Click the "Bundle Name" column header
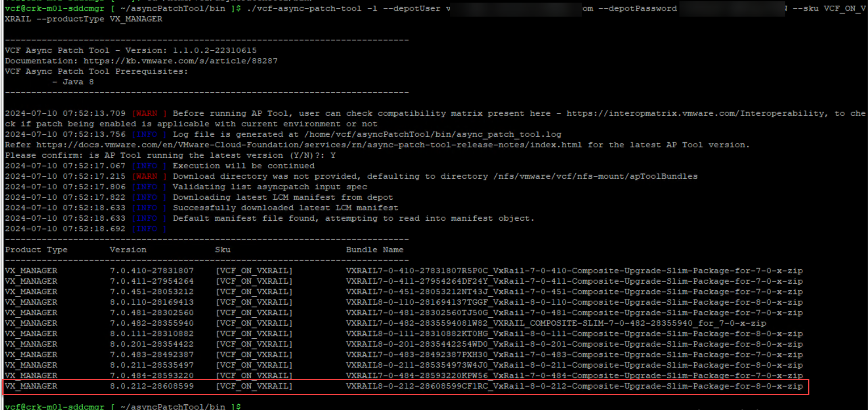Viewport: 868px width, 410px height. pyautogui.click(x=375, y=250)
